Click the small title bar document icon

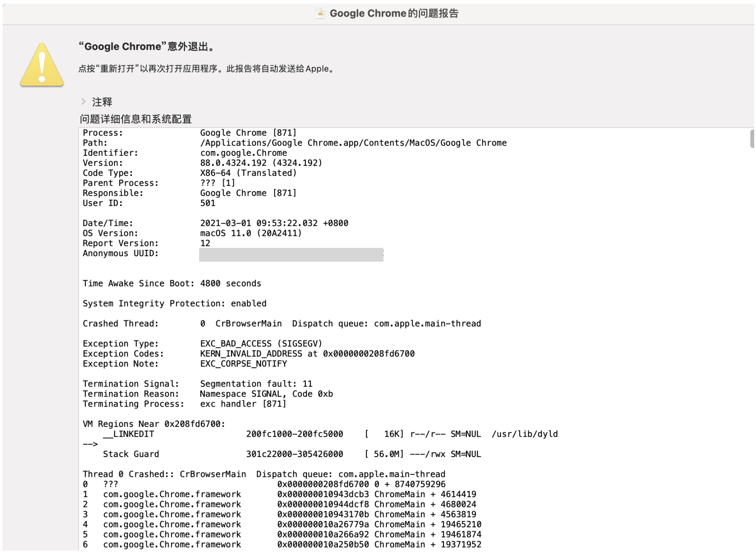320,13
